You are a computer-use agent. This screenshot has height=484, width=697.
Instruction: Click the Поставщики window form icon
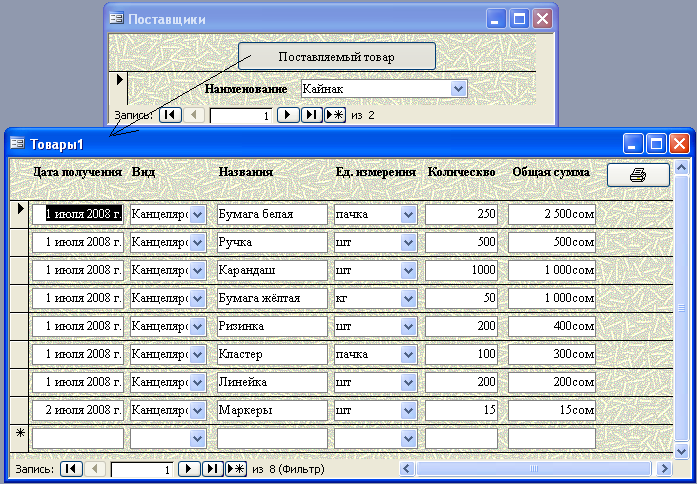116,19
